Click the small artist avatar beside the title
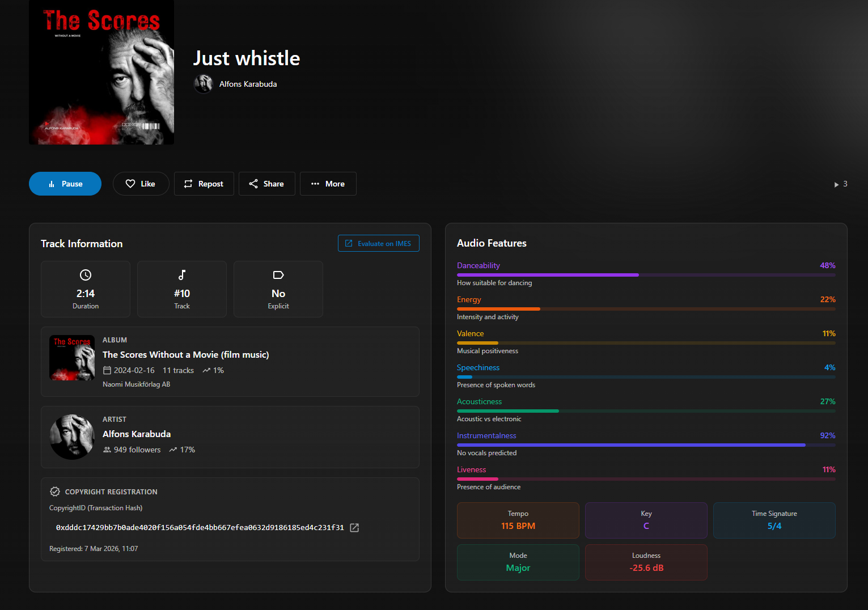868x610 pixels. [203, 84]
